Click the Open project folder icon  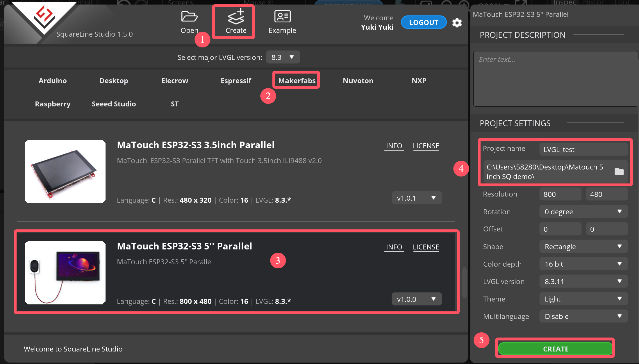tap(189, 17)
